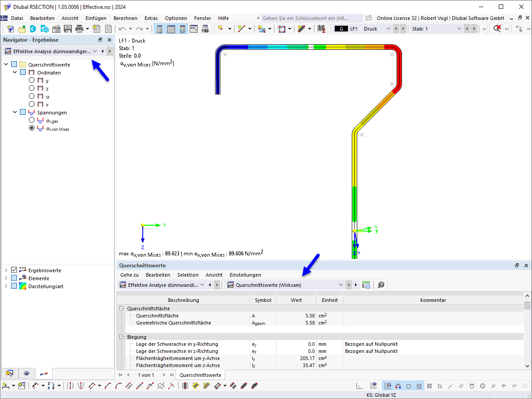Switch to the Results tab in Navigator
Viewport: 532px width, 399px height.
pos(43,373)
